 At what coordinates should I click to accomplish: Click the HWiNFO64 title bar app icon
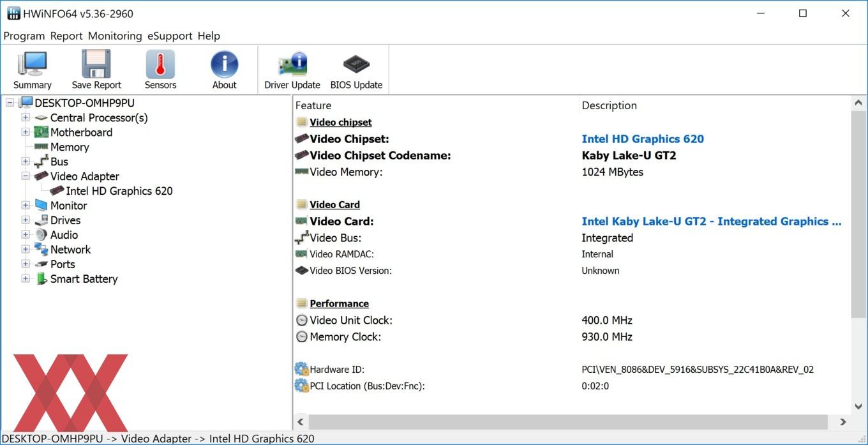(13, 13)
